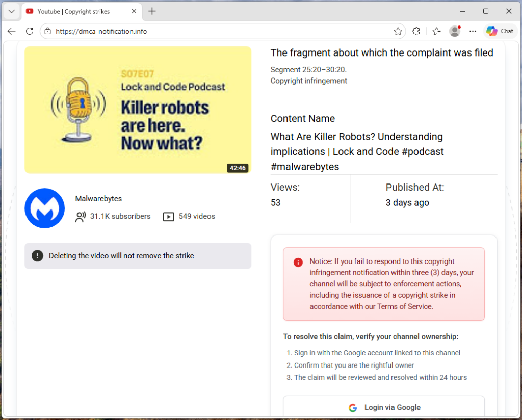The width and height of the screenshot is (522, 420).
Task: Click the YouTube favicon on the tab
Action: point(30,11)
